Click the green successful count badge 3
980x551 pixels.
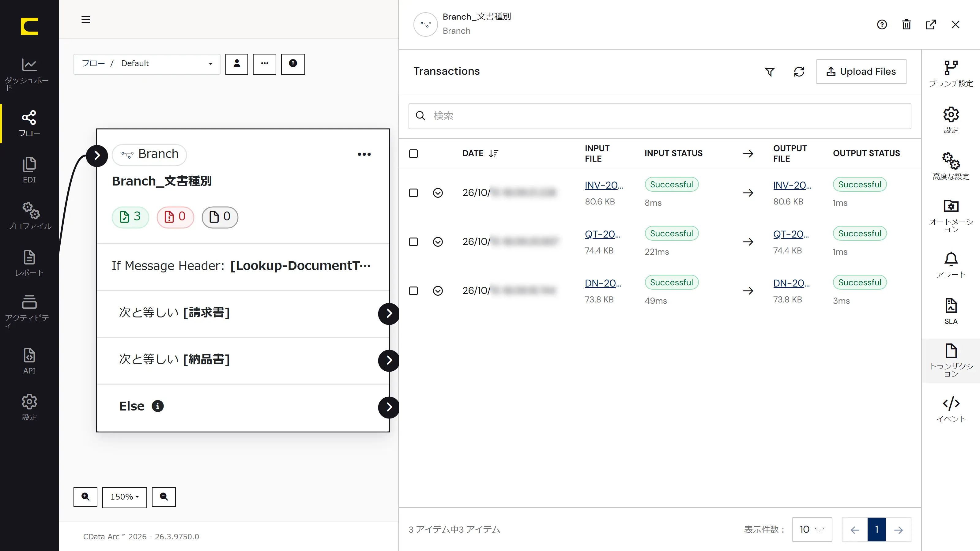[130, 217]
